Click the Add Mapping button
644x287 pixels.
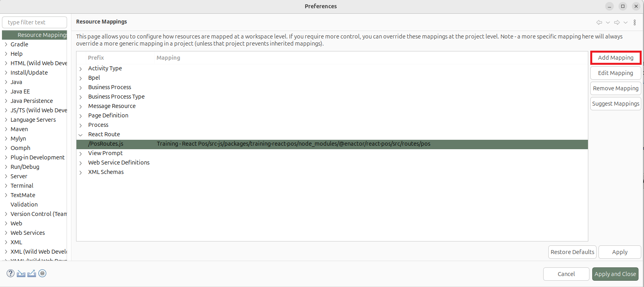[615, 58]
